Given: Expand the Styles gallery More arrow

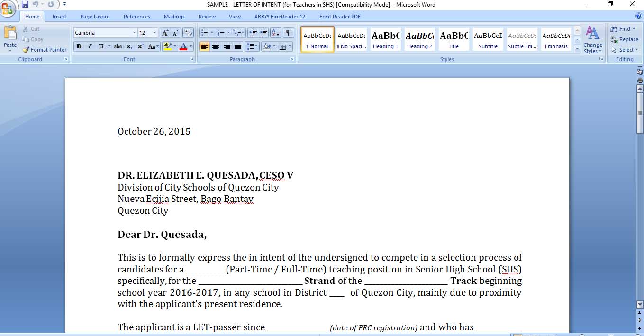Looking at the screenshot, I should (x=577, y=48).
